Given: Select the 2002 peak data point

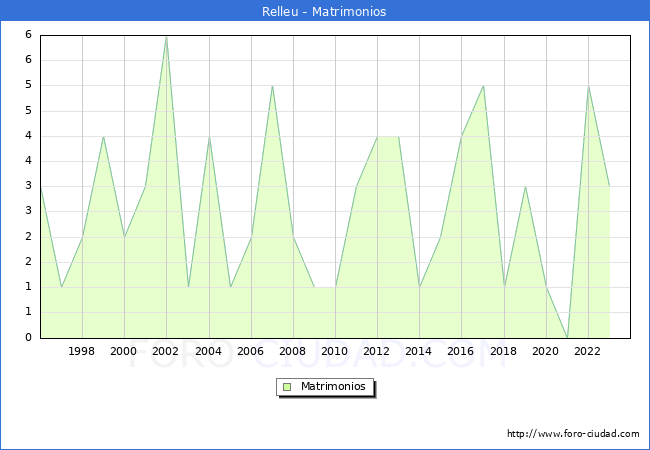Looking at the screenshot, I should pos(166,36).
